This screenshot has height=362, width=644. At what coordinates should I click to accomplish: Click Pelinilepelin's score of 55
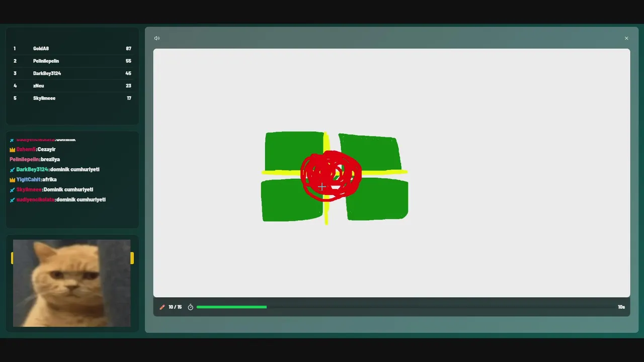(x=128, y=61)
